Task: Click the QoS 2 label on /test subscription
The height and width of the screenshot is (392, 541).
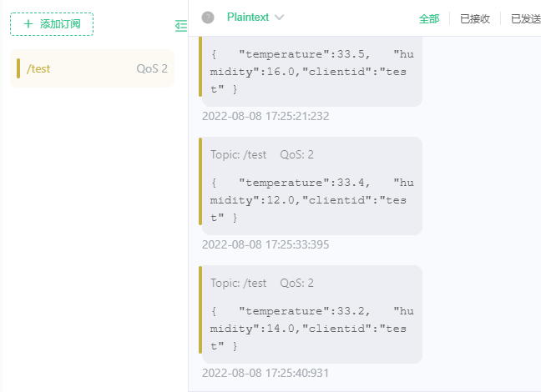Action: tap(152, 68)
